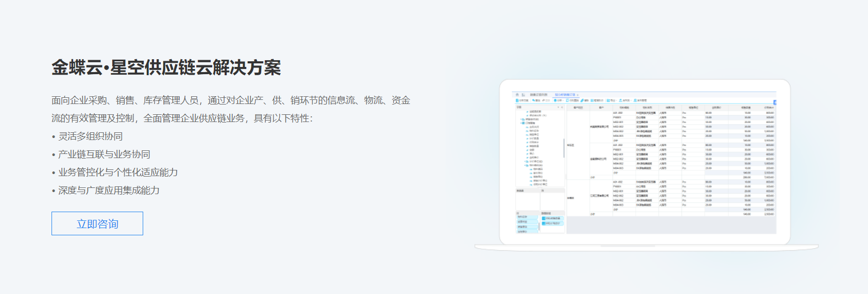The image size is (868, 294).
Task: Open the 导出 export dropdown in the toolbar
Action: (x=612, y=100)
